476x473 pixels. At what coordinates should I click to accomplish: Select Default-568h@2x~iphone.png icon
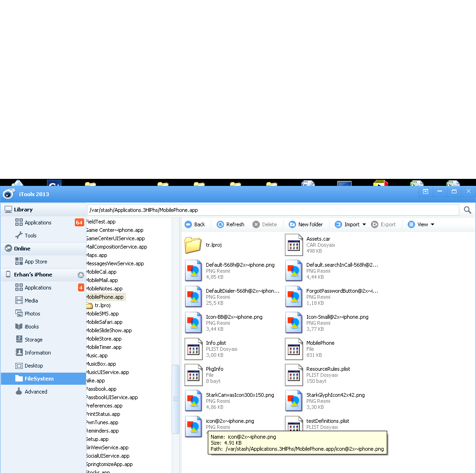[193, 271]
